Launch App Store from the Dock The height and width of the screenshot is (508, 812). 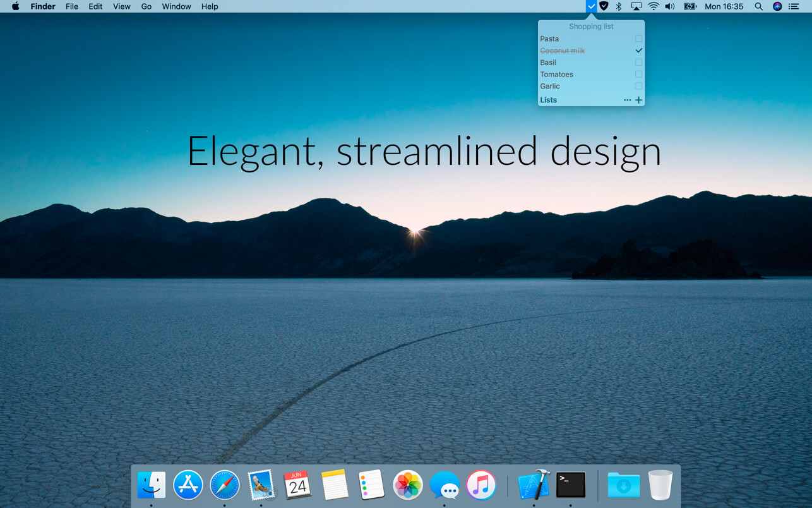click(188, 485)
